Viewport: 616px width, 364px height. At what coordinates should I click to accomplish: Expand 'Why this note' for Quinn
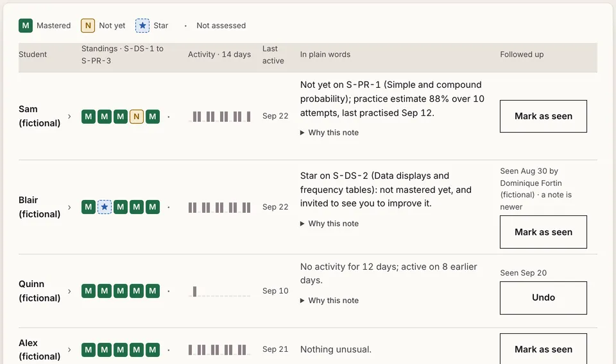tap(329, 301)
